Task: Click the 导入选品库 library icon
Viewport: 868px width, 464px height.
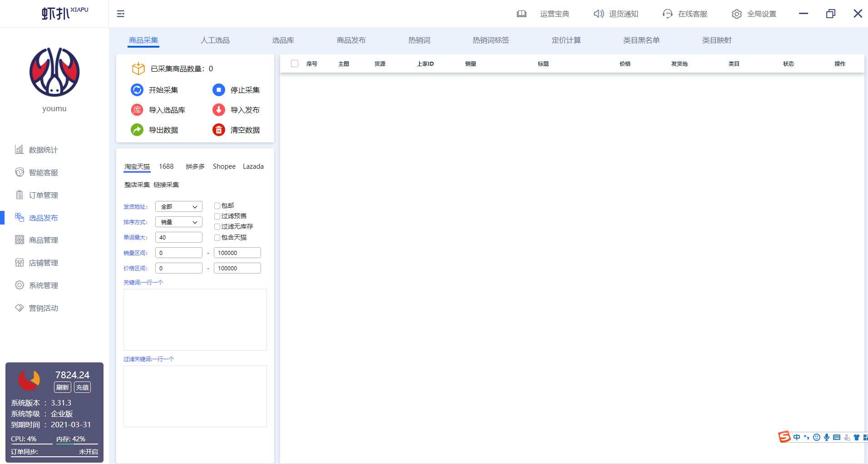Action: coord(137,110)
